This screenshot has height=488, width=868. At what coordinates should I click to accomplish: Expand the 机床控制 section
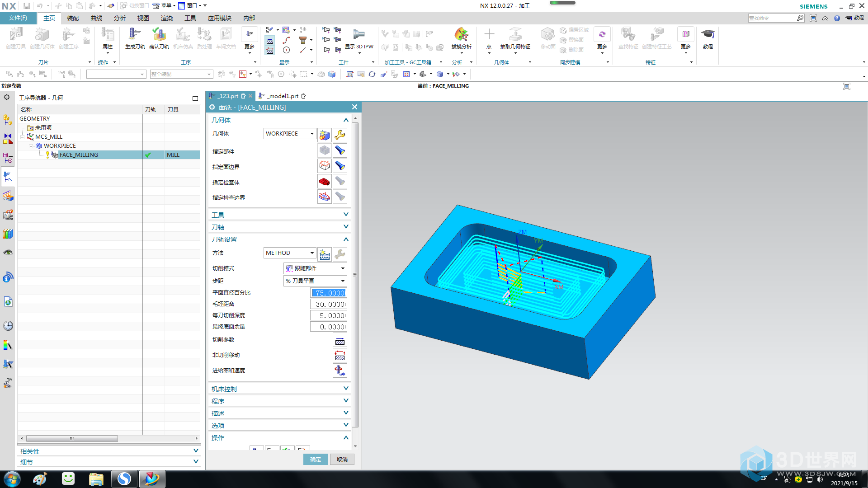pos(279,389)
